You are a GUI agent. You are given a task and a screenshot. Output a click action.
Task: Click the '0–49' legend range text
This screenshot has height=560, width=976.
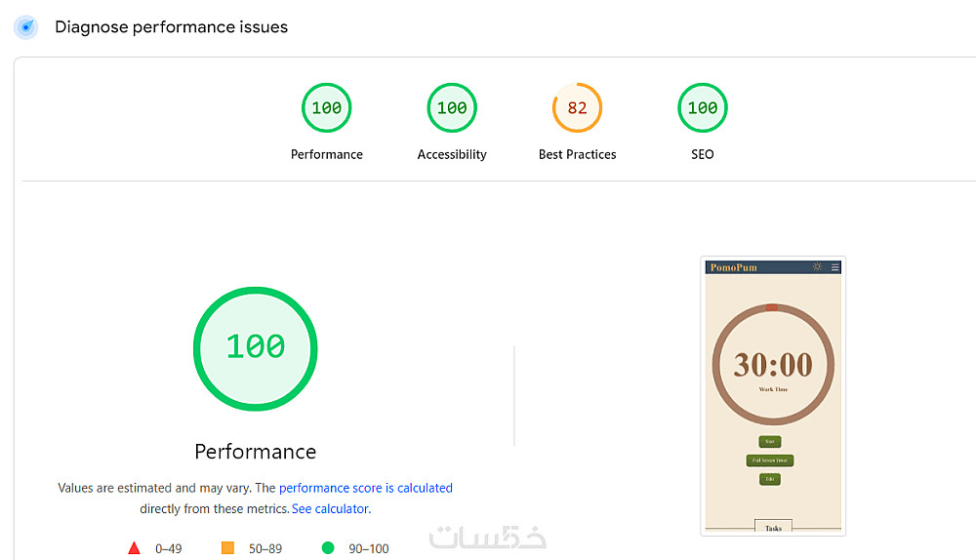point(169,549)
